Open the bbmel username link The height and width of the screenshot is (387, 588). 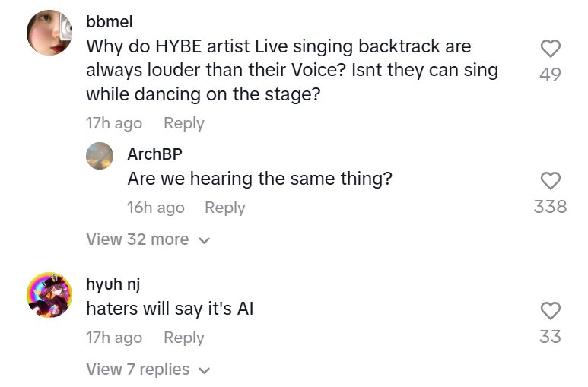pos(110,21)
